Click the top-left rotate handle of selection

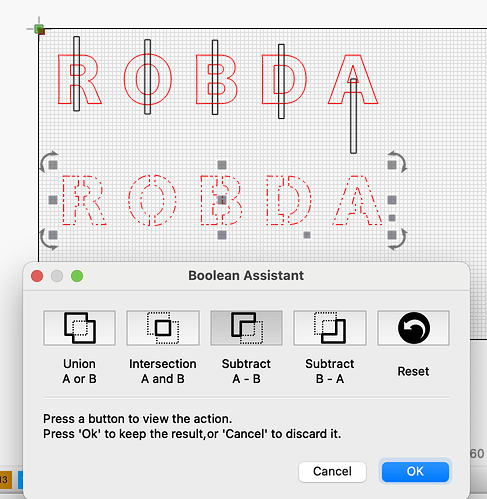pos(48,161)
